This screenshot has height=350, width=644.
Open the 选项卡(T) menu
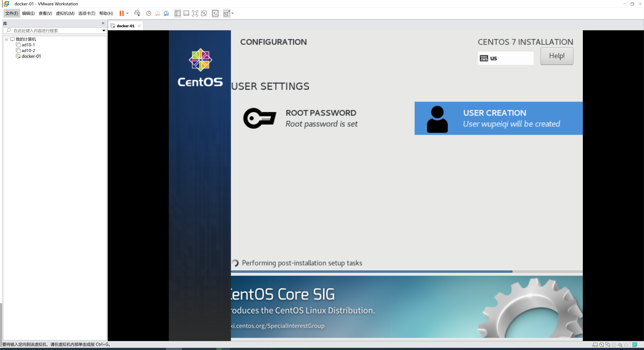(87, 13)
